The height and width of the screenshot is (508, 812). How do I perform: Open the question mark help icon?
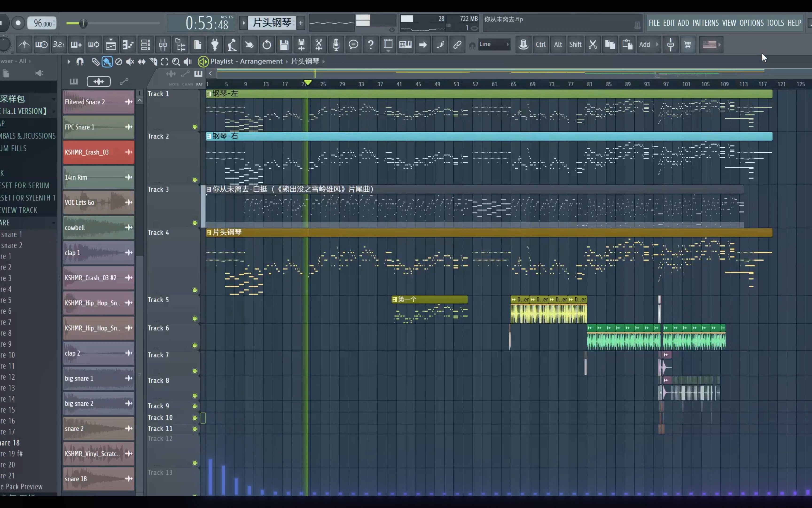click(x=371, y=44)
